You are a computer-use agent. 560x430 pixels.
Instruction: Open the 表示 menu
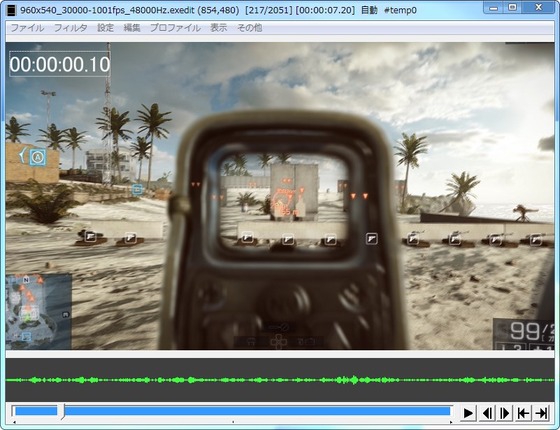[219, 28]
